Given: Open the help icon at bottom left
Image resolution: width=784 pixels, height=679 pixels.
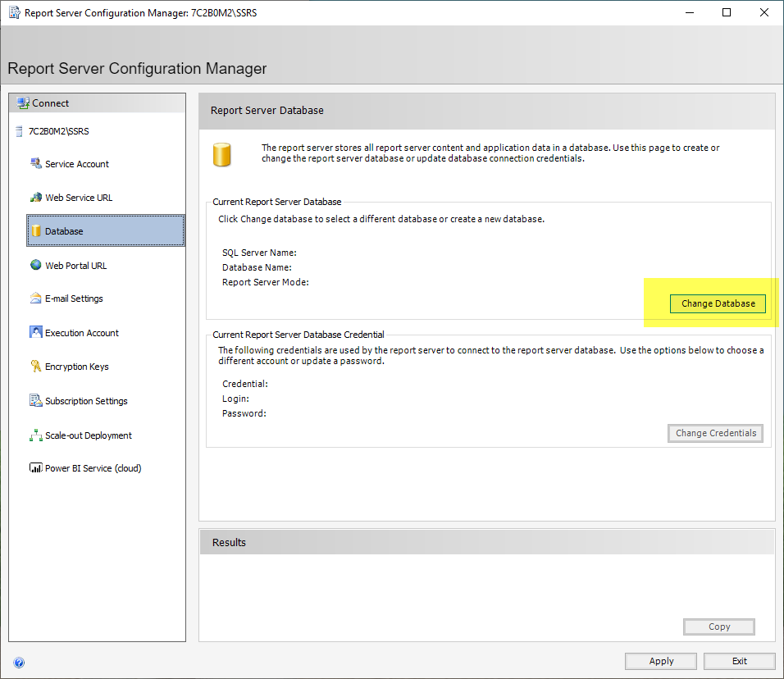Looking at the screenshot, I should 19,663.
